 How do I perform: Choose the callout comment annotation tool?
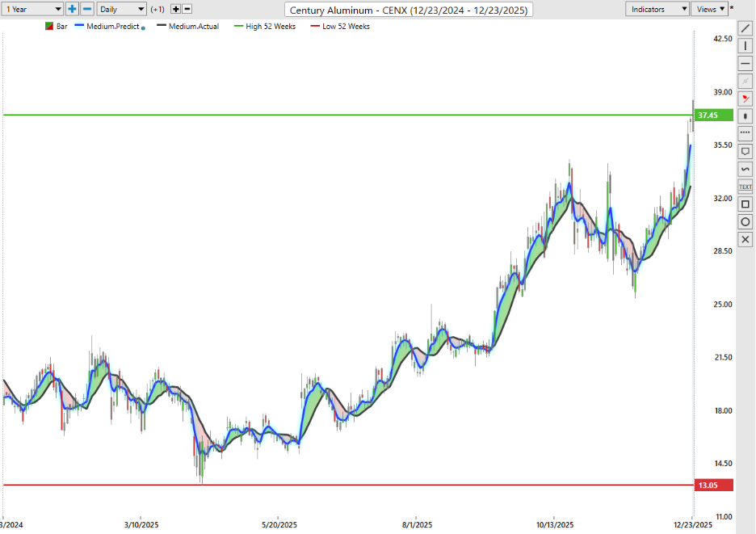(x=745, y=151)
